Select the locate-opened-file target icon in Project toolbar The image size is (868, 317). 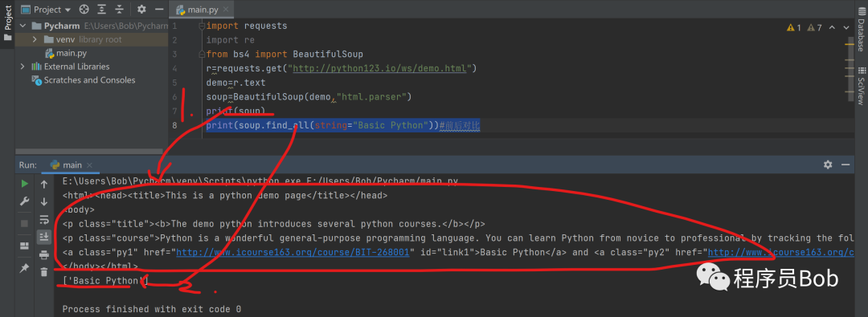pos(84,10)
